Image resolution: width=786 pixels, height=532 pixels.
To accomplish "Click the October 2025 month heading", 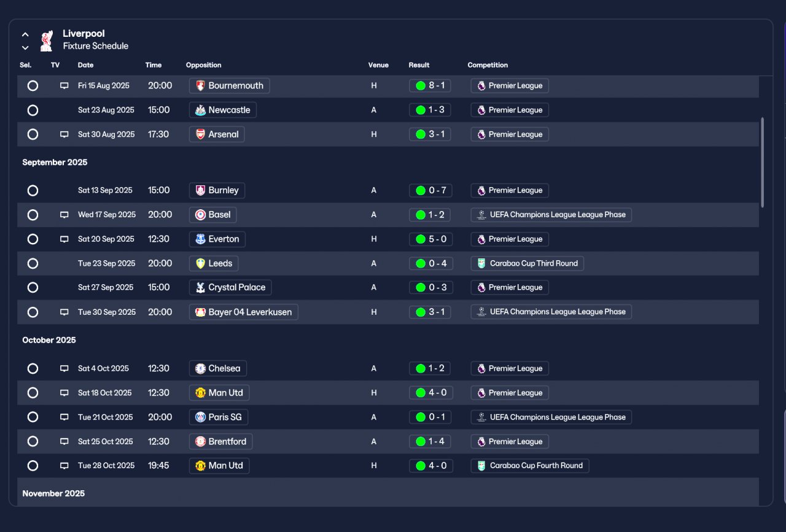I will point(49,340).
